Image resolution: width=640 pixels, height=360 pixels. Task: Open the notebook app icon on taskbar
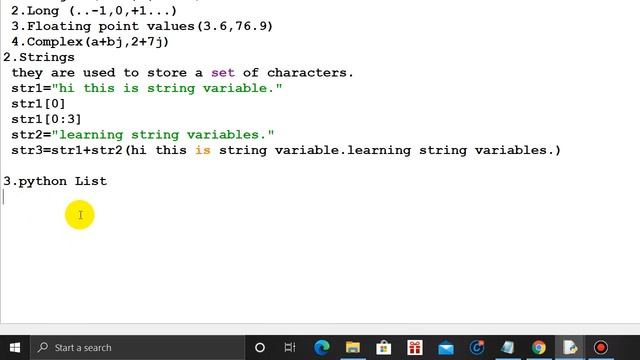pyautogui.click(x=508, y=347)
